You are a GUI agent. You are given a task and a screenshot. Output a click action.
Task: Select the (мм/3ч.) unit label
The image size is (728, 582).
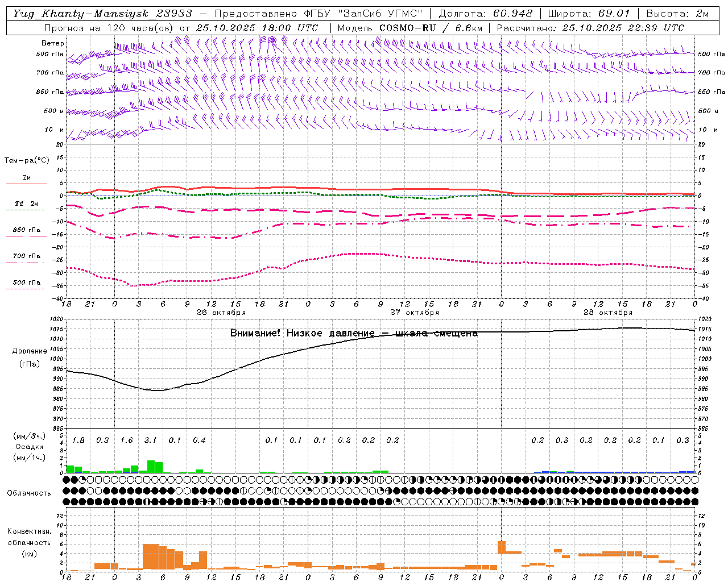(x=28, y=436)
